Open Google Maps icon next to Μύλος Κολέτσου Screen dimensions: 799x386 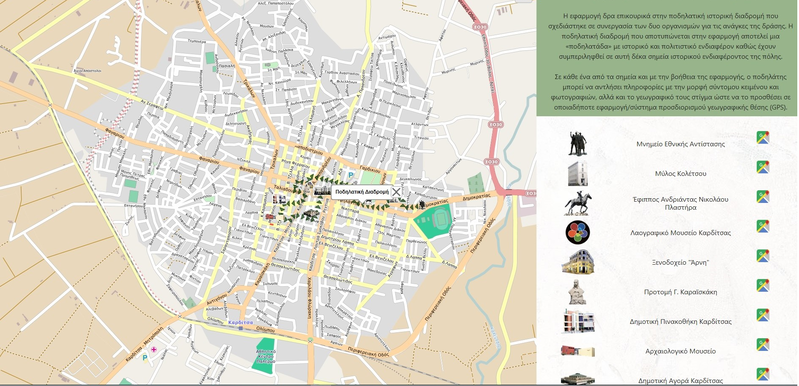tap(762, 167)
